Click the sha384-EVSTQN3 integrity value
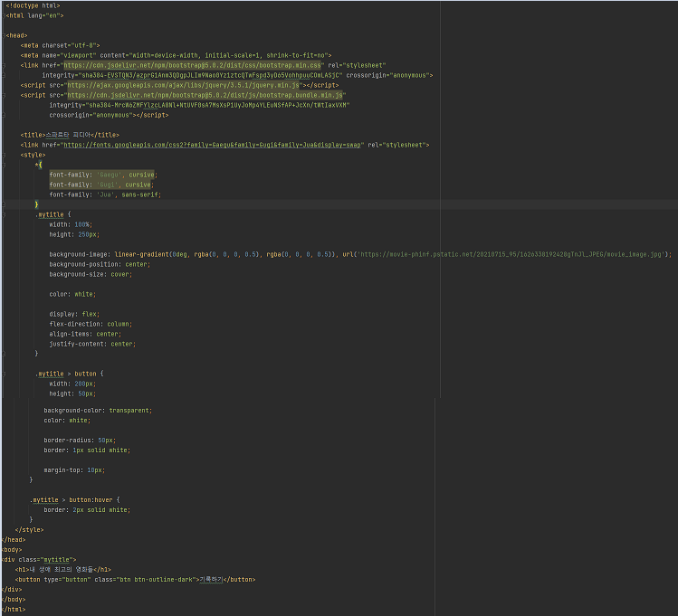Viewport: 678px width, 616px height. point(210,75)
